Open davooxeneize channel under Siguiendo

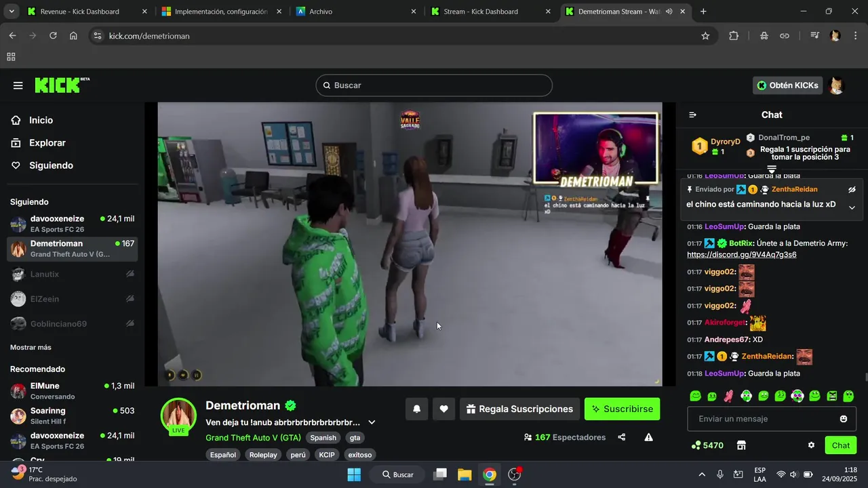pos(72,224)
